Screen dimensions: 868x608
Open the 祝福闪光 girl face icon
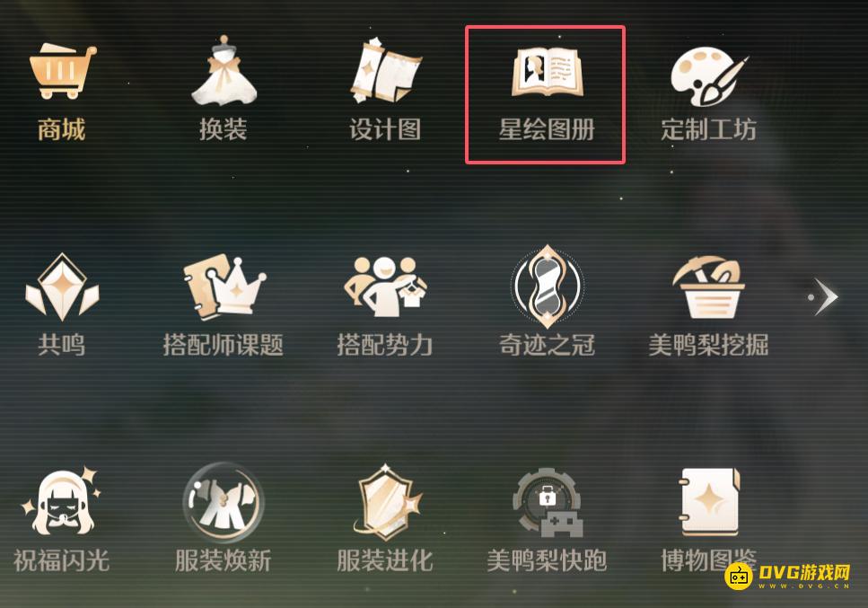click(x=61, y=501)
